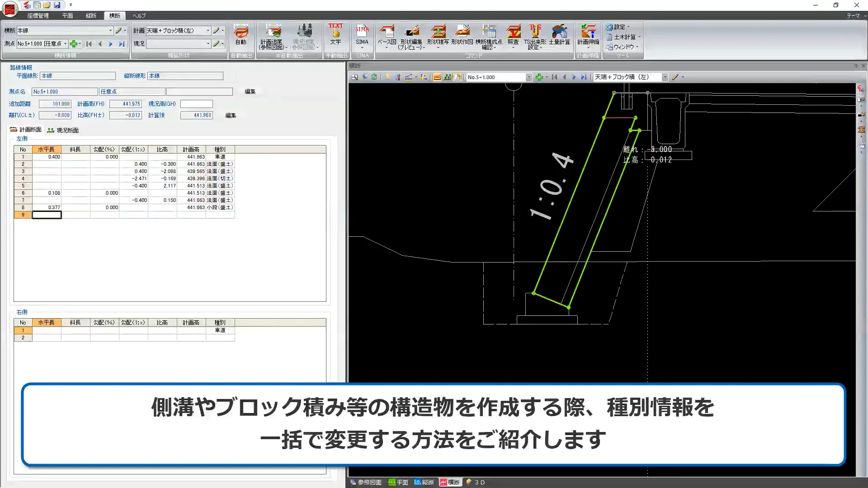Click the TS出来形設定 icon
This screenshot has width=868, height=488.
535,37
